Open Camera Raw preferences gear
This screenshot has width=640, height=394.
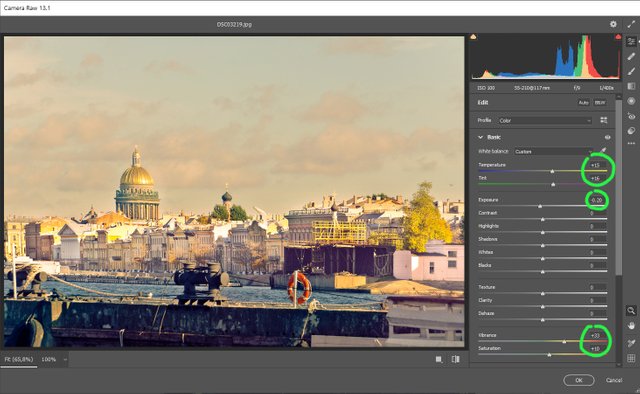tap(613, 24)
